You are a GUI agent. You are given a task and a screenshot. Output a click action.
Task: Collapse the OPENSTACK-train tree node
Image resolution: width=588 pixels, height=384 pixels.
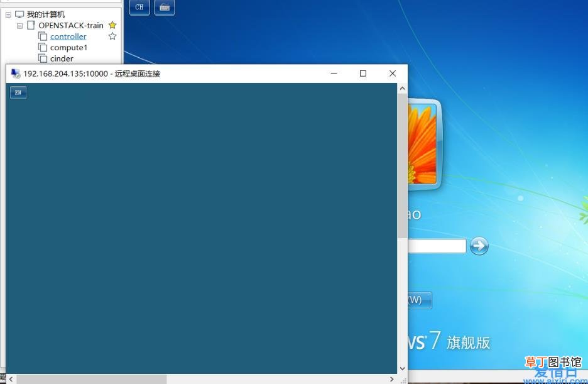(20, 26)
